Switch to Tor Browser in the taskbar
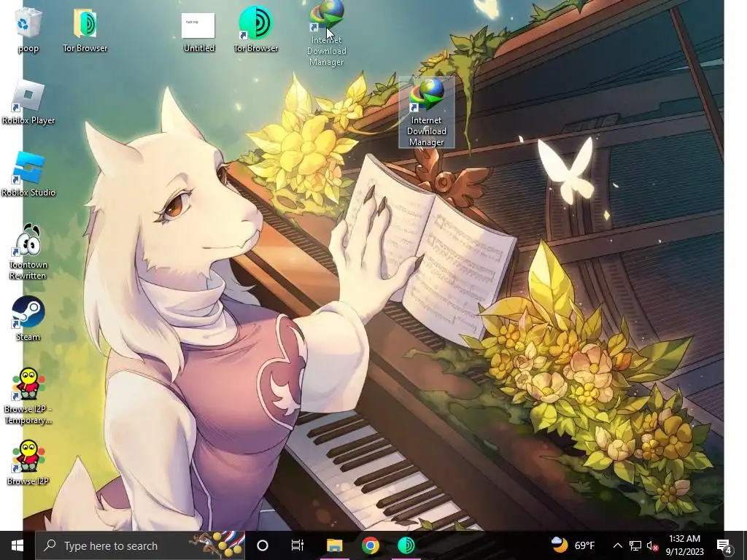This screenshot has height=560, width=747. pyautogui.click(x=406, y=545)
